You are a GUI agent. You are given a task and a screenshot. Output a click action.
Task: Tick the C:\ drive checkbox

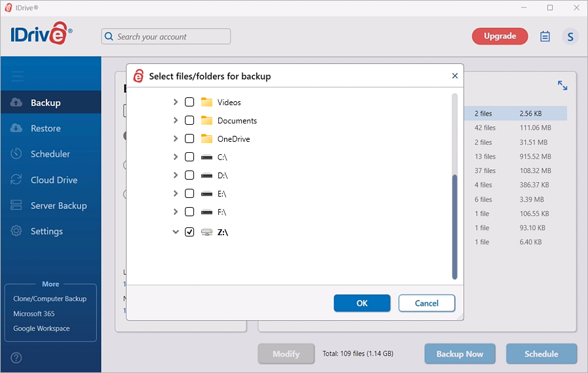(189, 157)
